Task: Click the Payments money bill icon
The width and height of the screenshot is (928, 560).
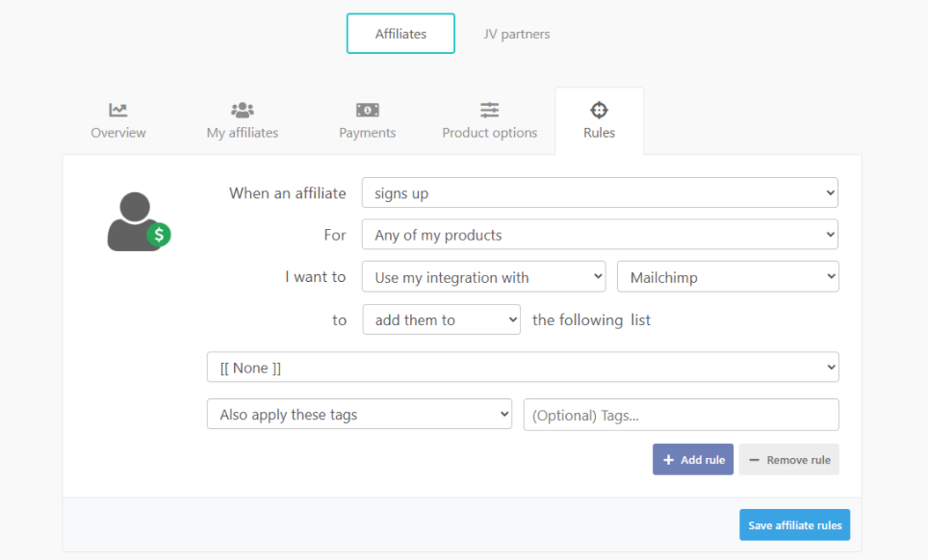Action: [368, 110]
